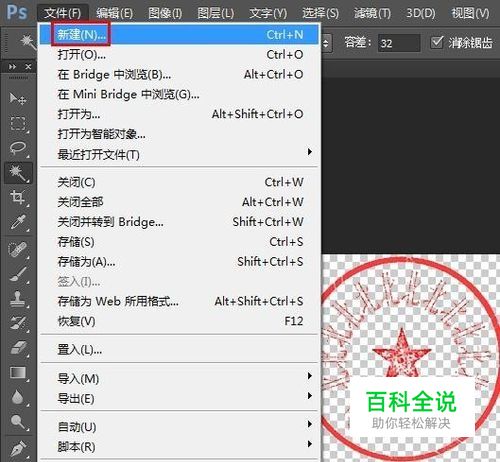Select the Eraser tool
The image size is (500, 462).
tap(18, 348)
